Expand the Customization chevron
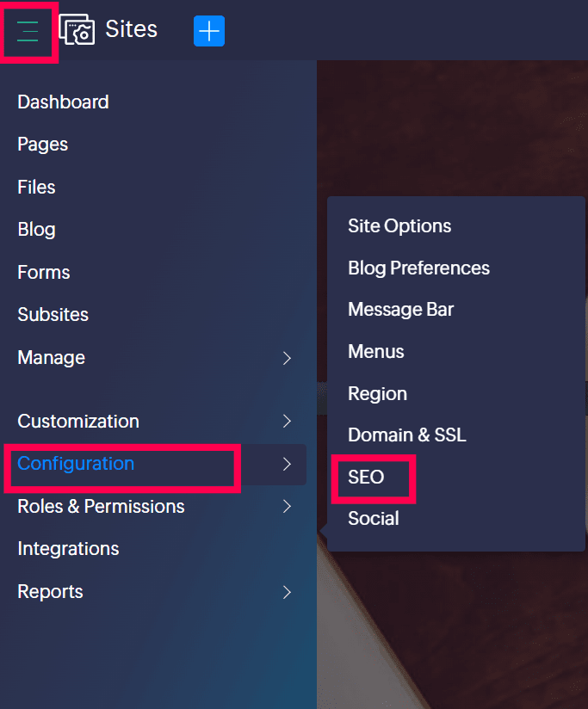 tap(287, 421)
